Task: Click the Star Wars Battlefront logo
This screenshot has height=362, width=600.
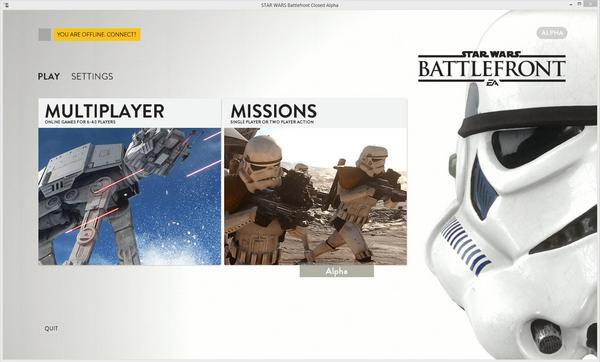Action: pos(492,68)
